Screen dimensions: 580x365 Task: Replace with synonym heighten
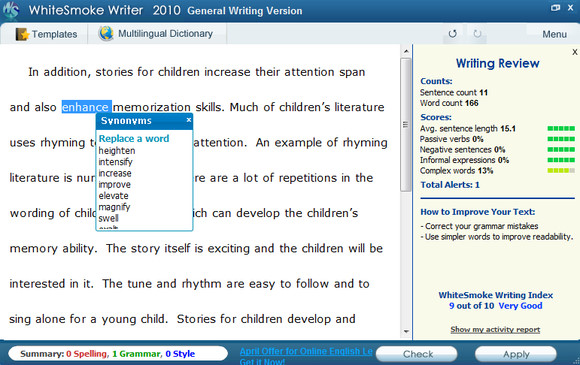117,151
